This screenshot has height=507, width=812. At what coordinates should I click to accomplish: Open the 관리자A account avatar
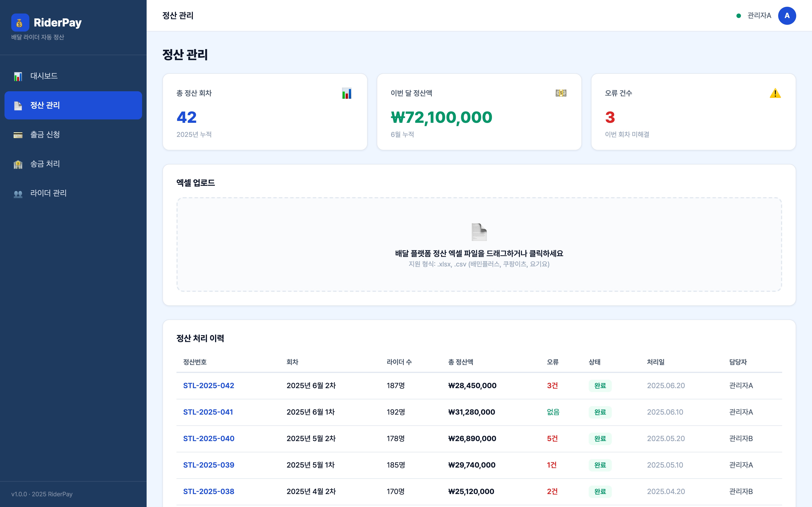tap(788, 15)
